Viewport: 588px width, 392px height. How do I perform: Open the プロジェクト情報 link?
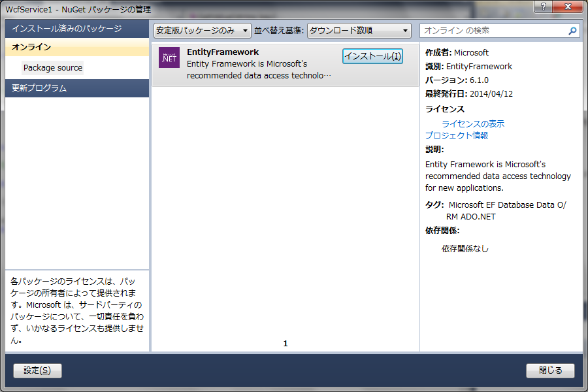pyautogui.click(x=457, y=135)
